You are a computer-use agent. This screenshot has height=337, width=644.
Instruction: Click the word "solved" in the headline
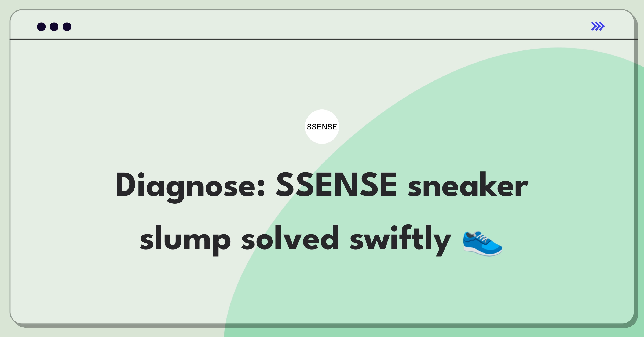[x=290, y=238]
